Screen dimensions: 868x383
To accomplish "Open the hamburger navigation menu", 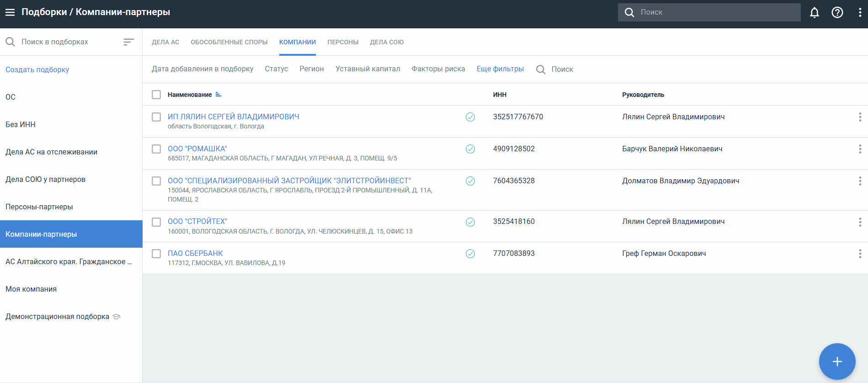I will (10, 12).
